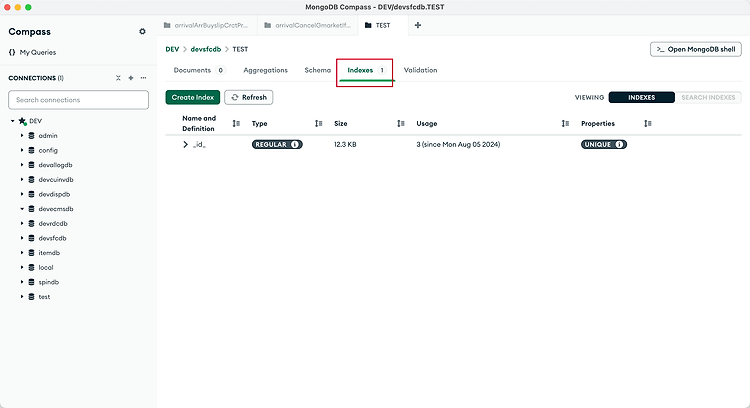The image size is (750, 408).
Task: Click the usage text '3 (since Mon Aug 05 2024)'
Action: tap(458, 144)
